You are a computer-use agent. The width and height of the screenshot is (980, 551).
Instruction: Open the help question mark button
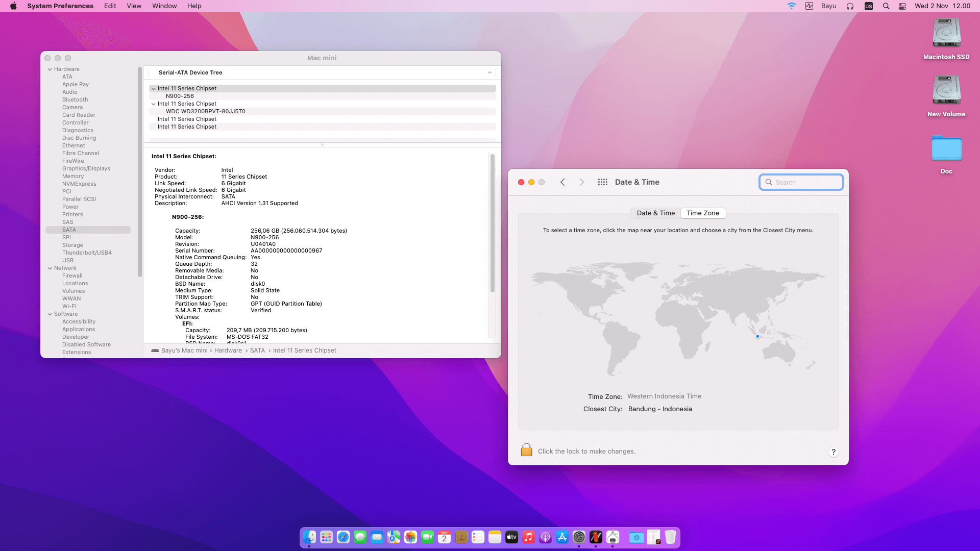pyautogui.click(x=833, y=452)
